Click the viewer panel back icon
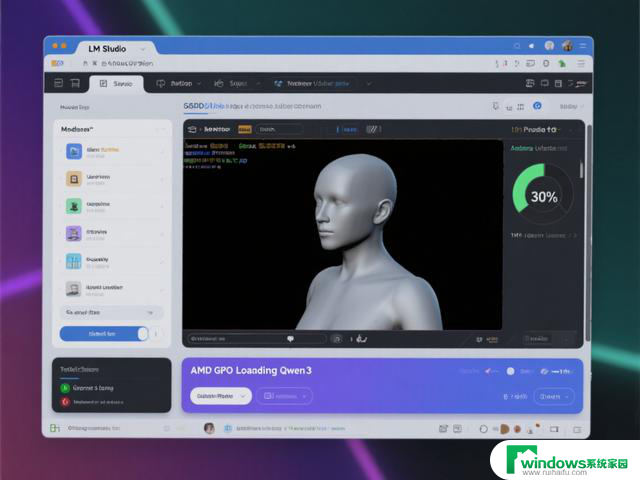 pyautogui.click(x=192, y=129)
